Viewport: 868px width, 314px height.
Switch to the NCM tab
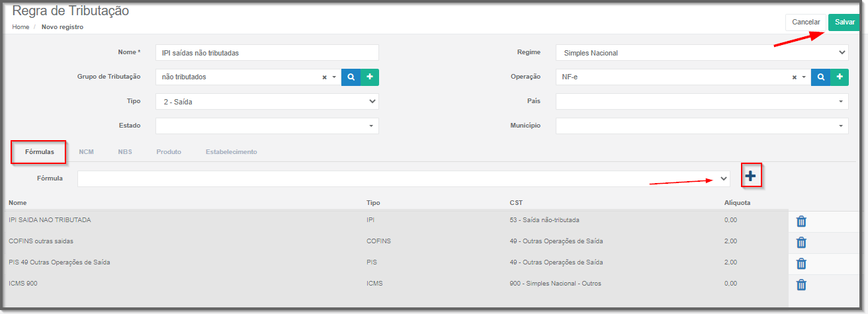[86, 152]
